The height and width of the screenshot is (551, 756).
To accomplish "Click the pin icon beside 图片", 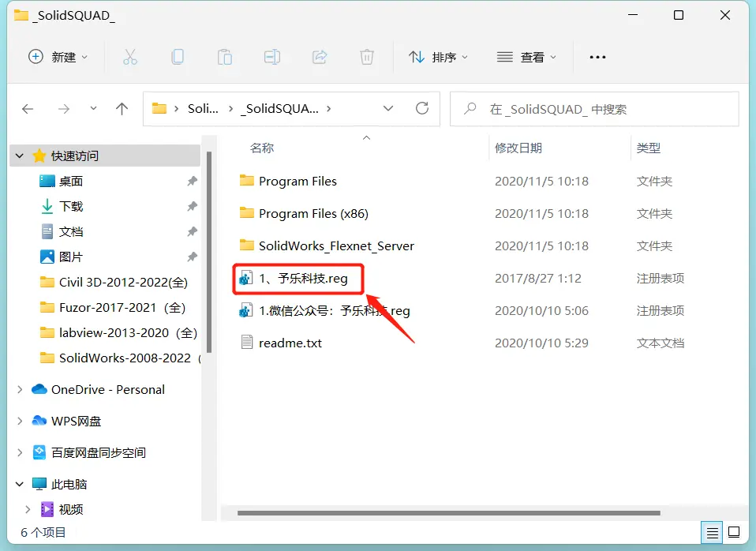I will (x=192, y=257).
